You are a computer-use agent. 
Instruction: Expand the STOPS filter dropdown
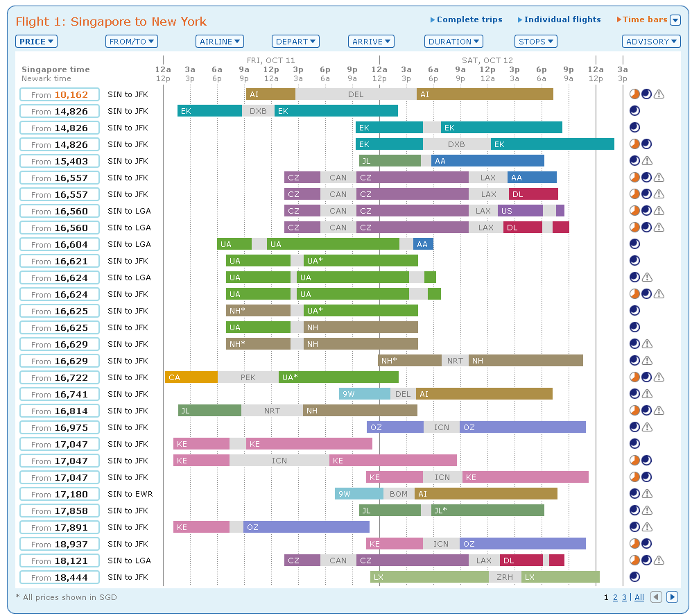pyautogui.click(x=535, y=42)
